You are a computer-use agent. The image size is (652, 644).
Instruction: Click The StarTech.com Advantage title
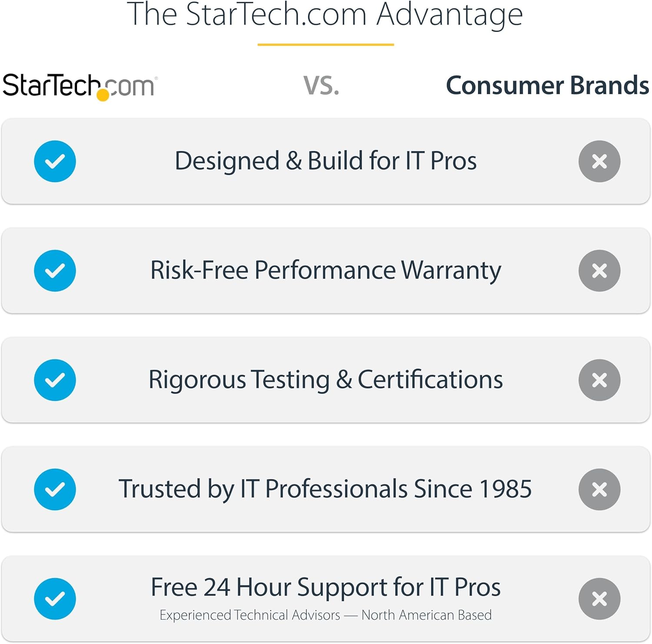pyautogui.click(x=325, y=15)
